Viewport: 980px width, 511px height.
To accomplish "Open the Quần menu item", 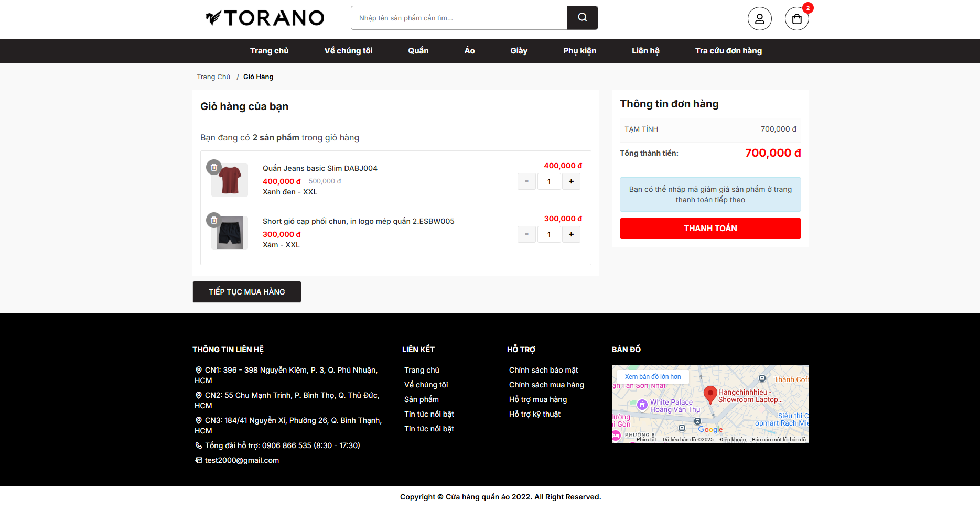I will (x=418, y=51).
